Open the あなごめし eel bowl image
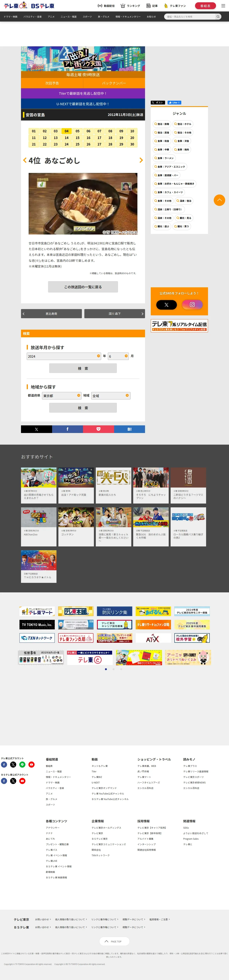Image resolution: width=229 pixels, height=980 pixels. [83, 204]
